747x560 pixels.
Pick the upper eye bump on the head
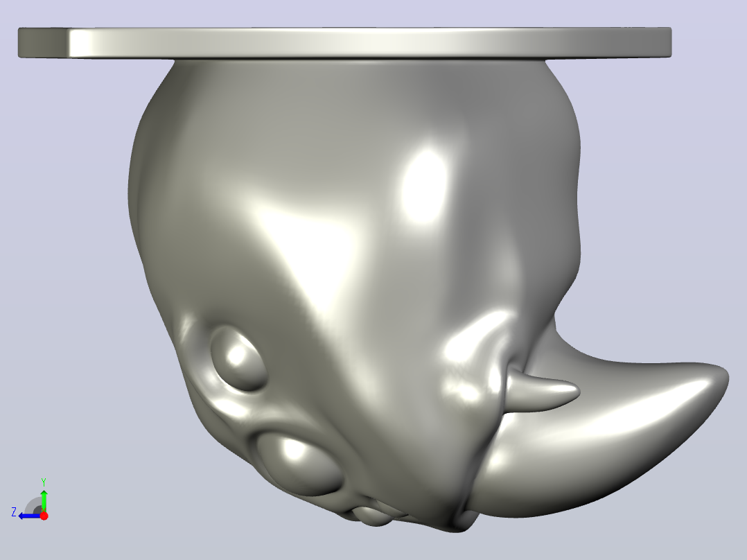[x=238, y=358]
